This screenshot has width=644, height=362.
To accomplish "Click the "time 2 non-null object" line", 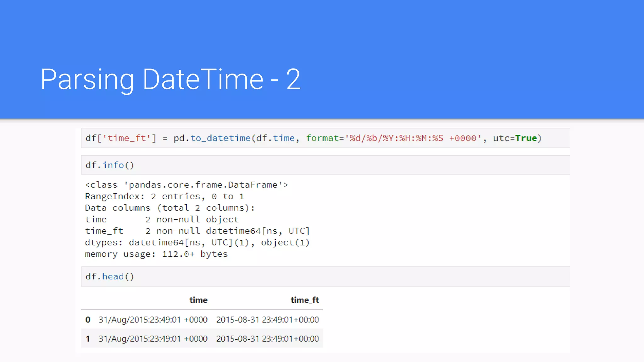I will [x=162, y=219].
